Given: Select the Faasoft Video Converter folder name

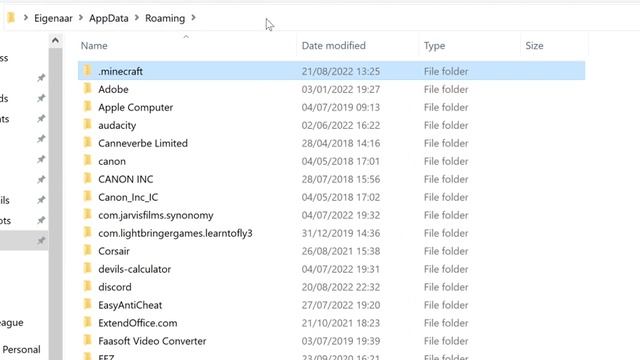Looking at the screenshot, I should click(x=152, y=341).
